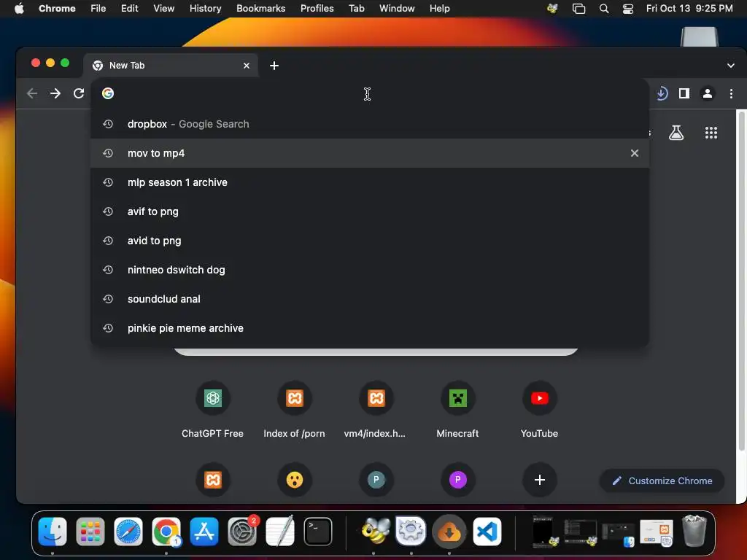Open the YouTube shortcut
Screen dimensions: 747x560
pos(539,410)
